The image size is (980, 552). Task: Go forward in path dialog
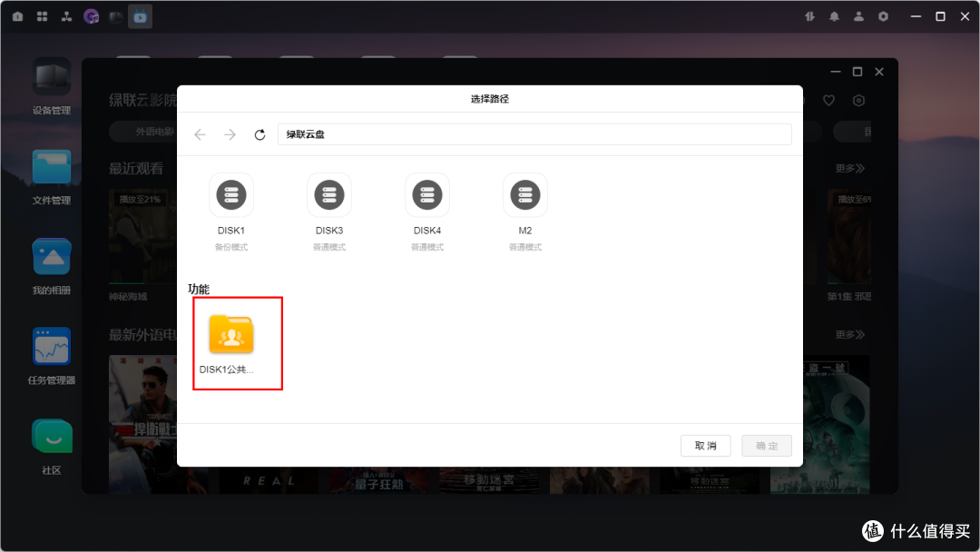click(230, 134)
